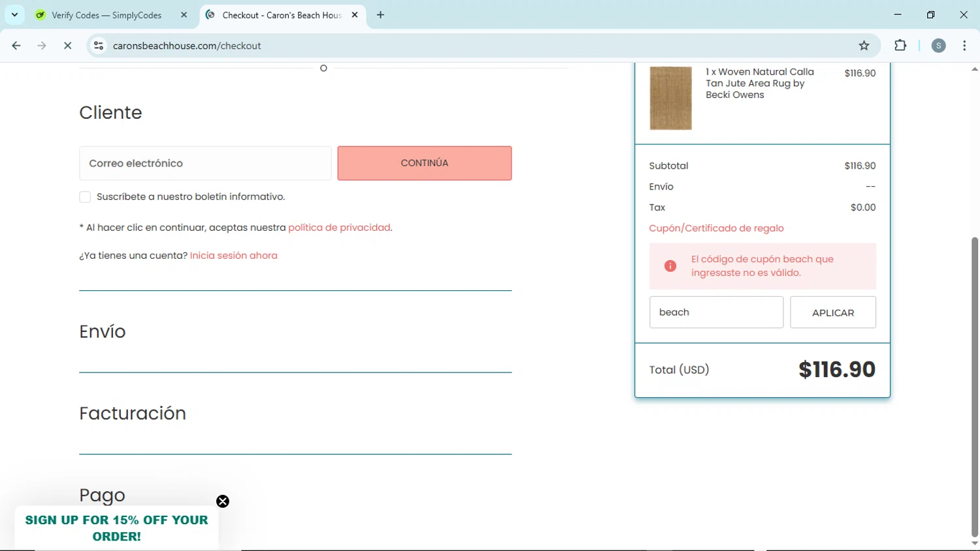The height and width of the screenshot is (551, 980).
Task: Click the APLICAR button
Action: click(833, 312)
